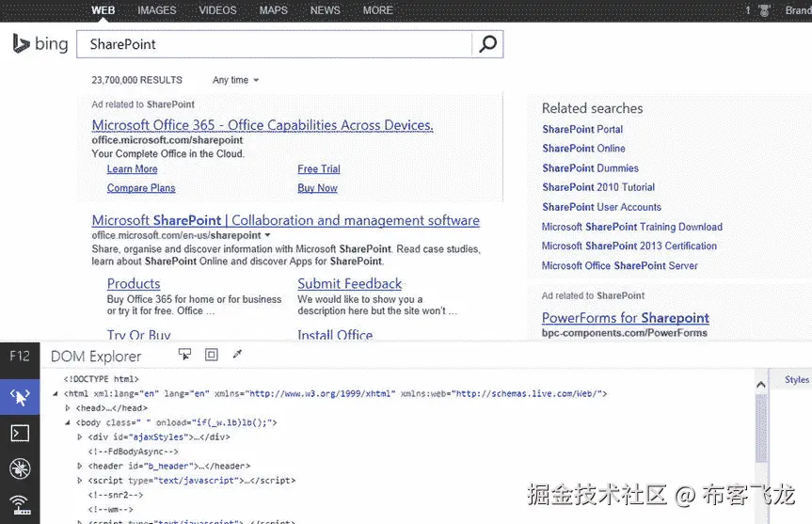
Task: Click the Compare Plans link
Action: tap(141, 188)
